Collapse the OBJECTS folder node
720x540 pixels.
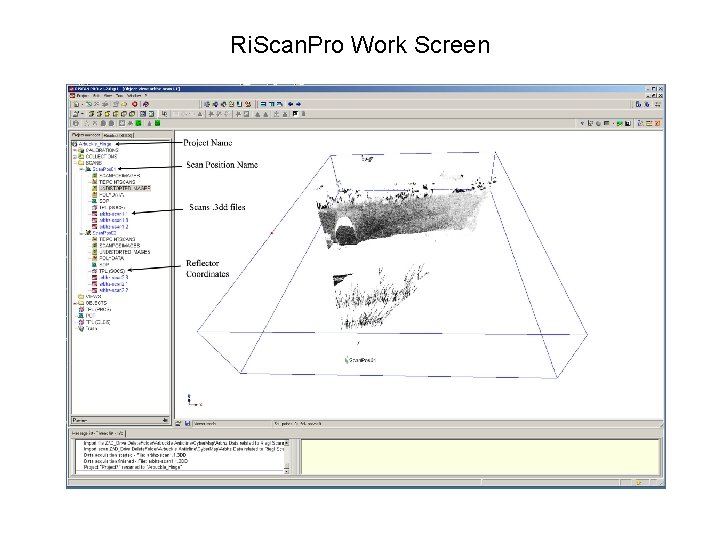[x=75, y=303]
